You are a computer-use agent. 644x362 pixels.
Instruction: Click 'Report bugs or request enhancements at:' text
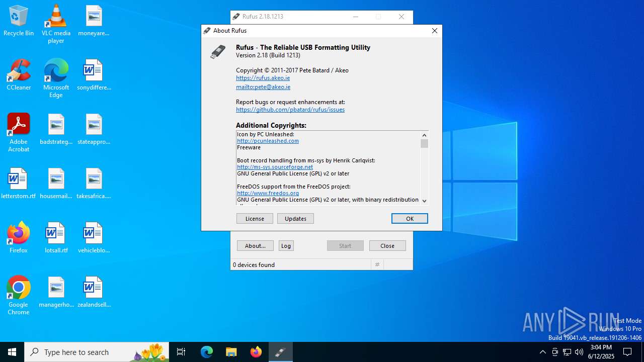pos(290,102)
